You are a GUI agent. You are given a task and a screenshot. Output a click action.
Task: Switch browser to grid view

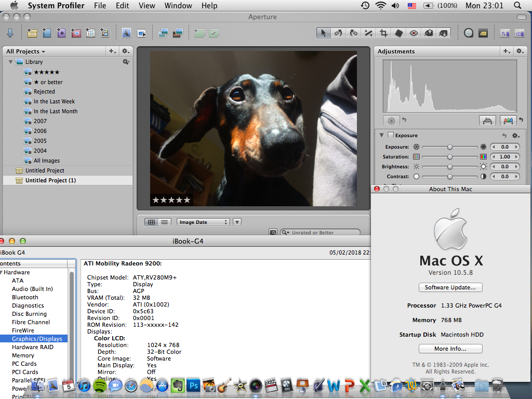tap(151, 222)
